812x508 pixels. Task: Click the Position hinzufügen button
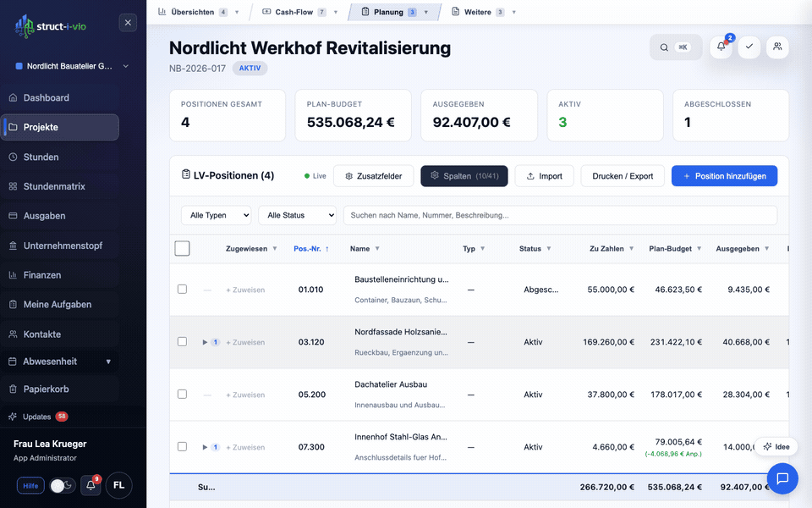point(724,176)
